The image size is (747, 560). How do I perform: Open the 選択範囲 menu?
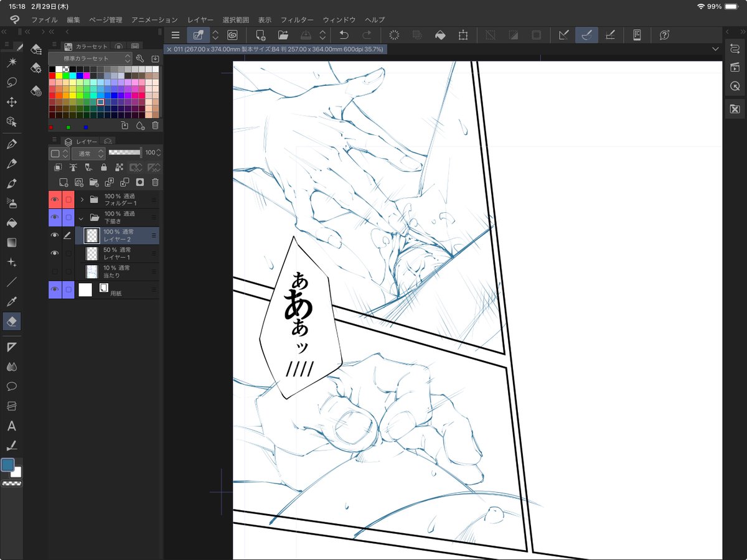[237, 20]
